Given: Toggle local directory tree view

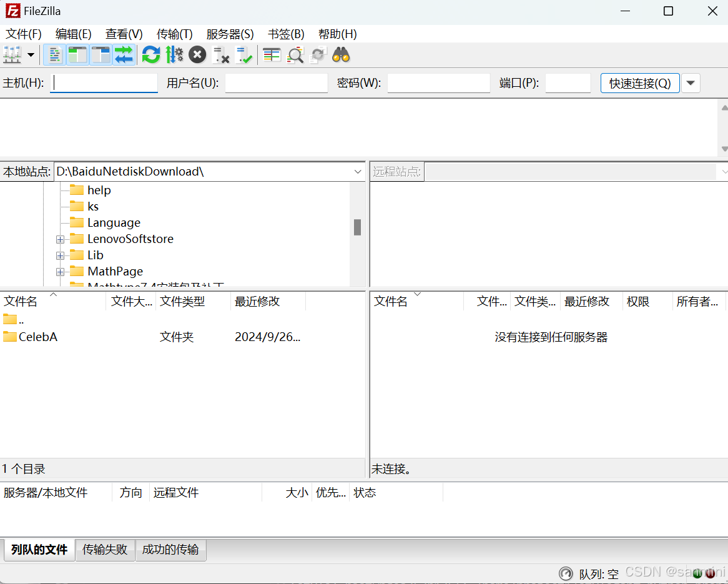Looking at the screenshot, I should coord(78,55).
